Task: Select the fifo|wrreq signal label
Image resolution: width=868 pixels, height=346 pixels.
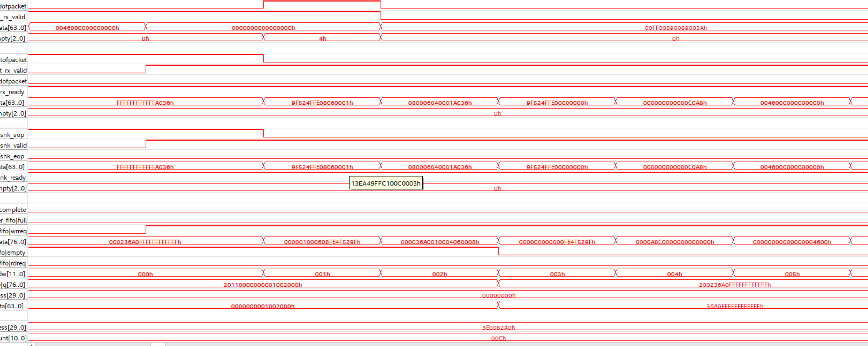Action: [x=13, y=231]
